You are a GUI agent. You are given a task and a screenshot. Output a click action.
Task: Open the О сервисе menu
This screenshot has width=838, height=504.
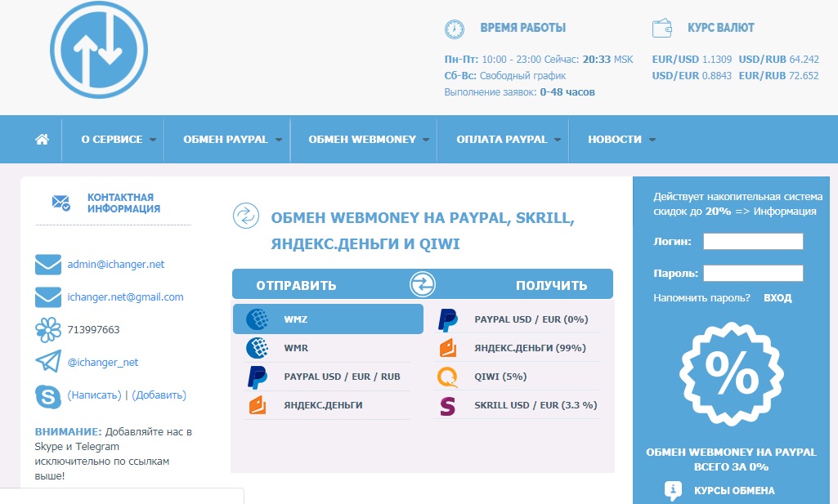[x=112, y=140]
